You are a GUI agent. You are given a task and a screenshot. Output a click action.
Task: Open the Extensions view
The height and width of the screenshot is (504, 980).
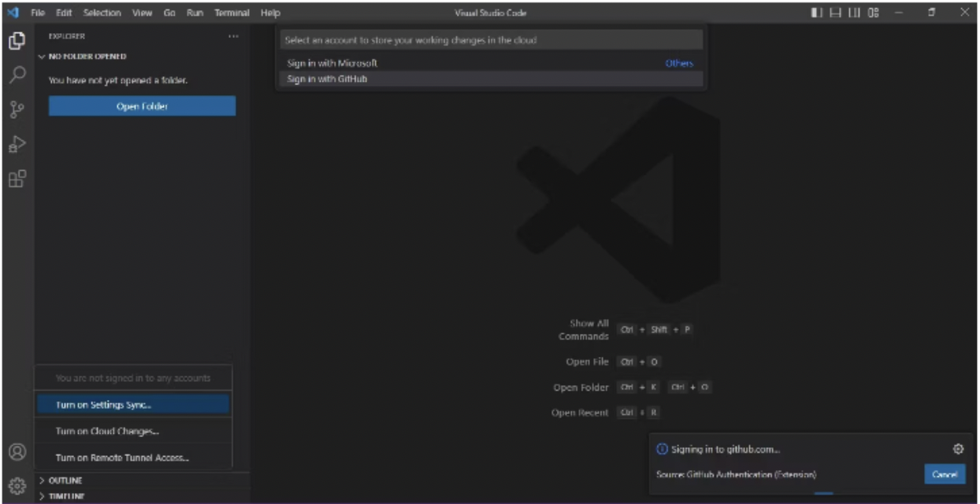[x=17, y=179]
